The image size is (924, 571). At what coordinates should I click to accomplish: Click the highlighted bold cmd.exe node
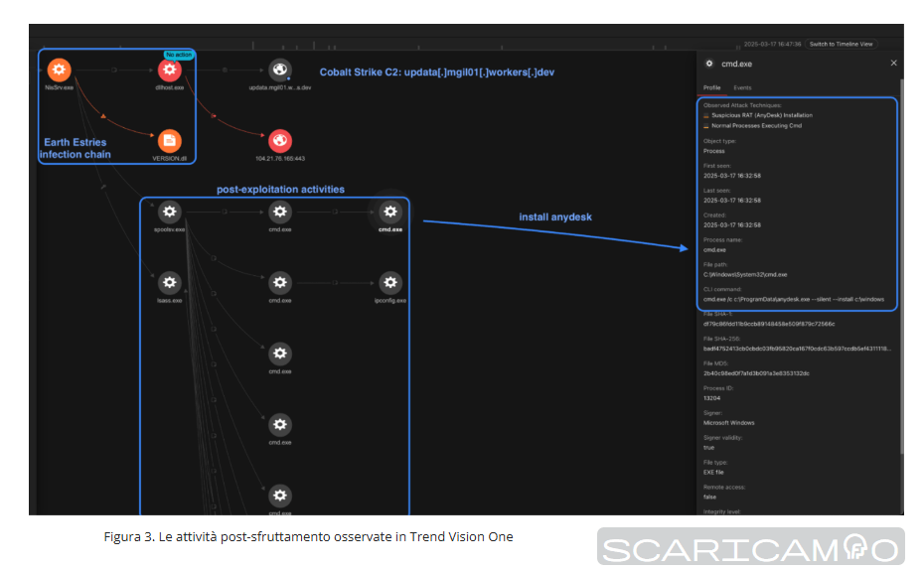pos(390,212)
